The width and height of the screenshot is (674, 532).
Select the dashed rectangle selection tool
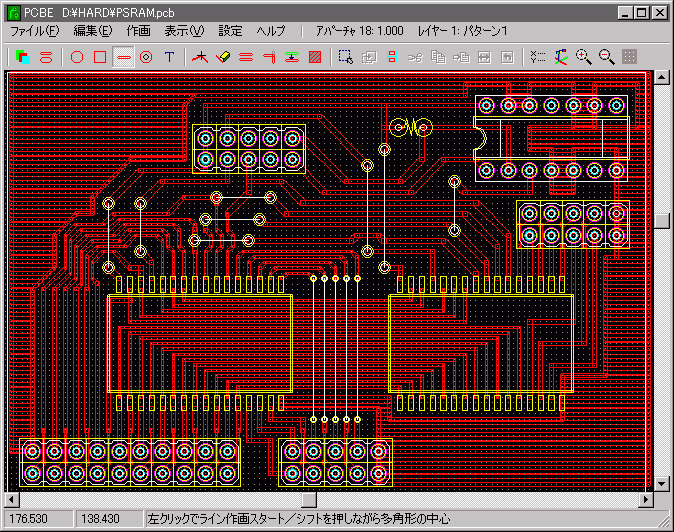click(346, 57)
